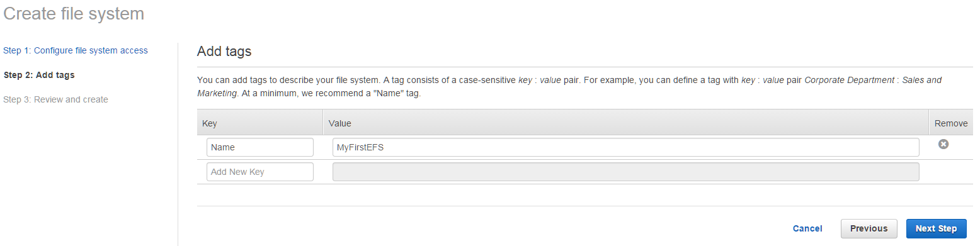This screenshot has height=246, width=980.
Task: Go to Step 1: Configure file system access
Action: point(76,50)
